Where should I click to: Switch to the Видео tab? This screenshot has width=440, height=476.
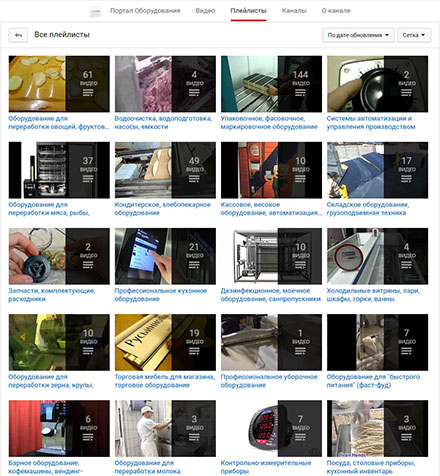pyautogui.click(x=205, y=11)
